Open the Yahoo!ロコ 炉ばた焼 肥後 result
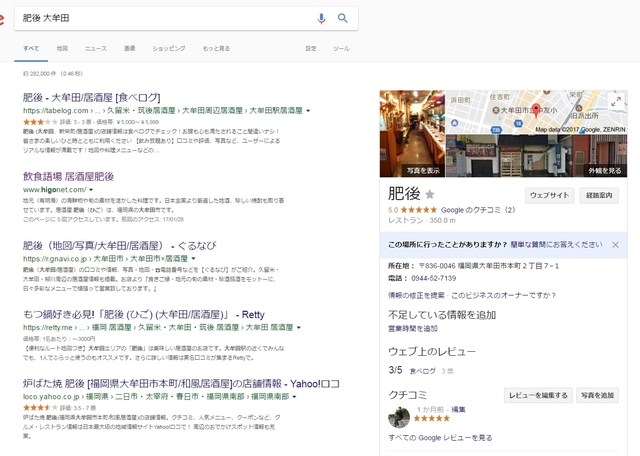640x456 pixels. click(181, 383)
